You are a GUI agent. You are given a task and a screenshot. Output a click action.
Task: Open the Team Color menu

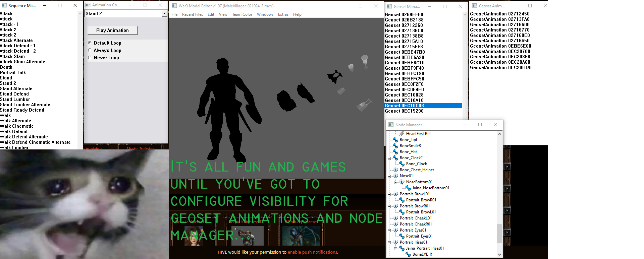pos(242,14)
